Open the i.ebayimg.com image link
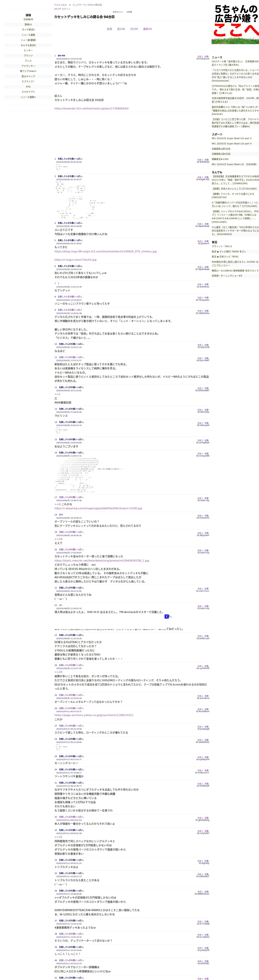Image resolution: width=259 pixels, height=980 pixels. 98,508
